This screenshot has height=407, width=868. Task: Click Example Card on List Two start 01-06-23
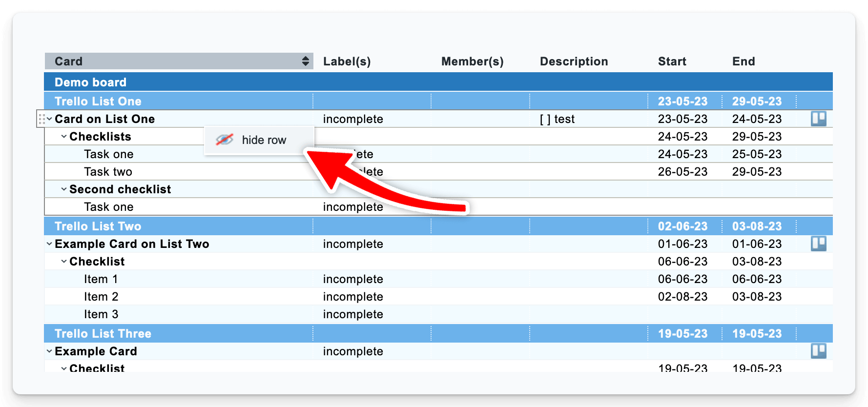[682, 244]
